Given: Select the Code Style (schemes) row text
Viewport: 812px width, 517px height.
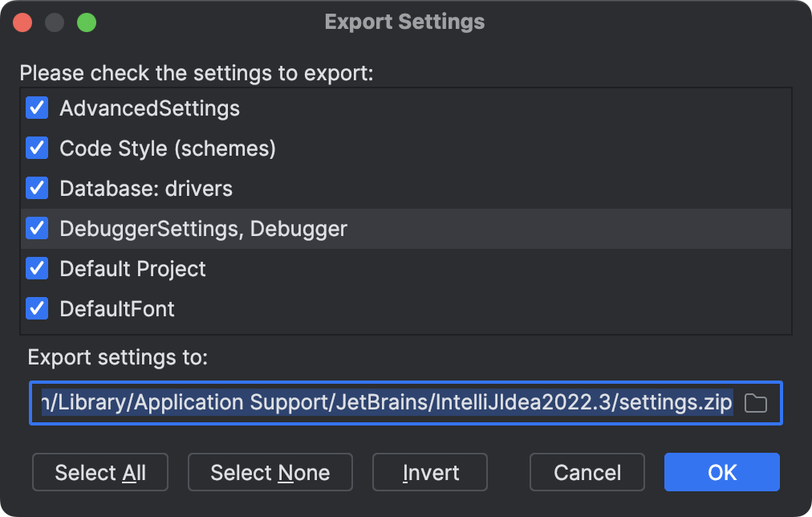Looking at the screenshot, I should (168, 149).
